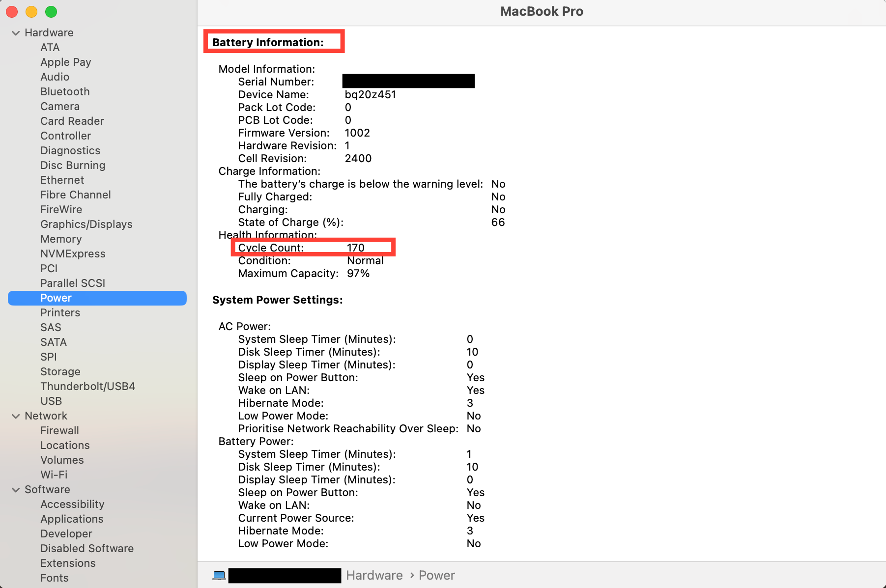
Task: Select SPI in the sidebar
Action: point(48,357)
